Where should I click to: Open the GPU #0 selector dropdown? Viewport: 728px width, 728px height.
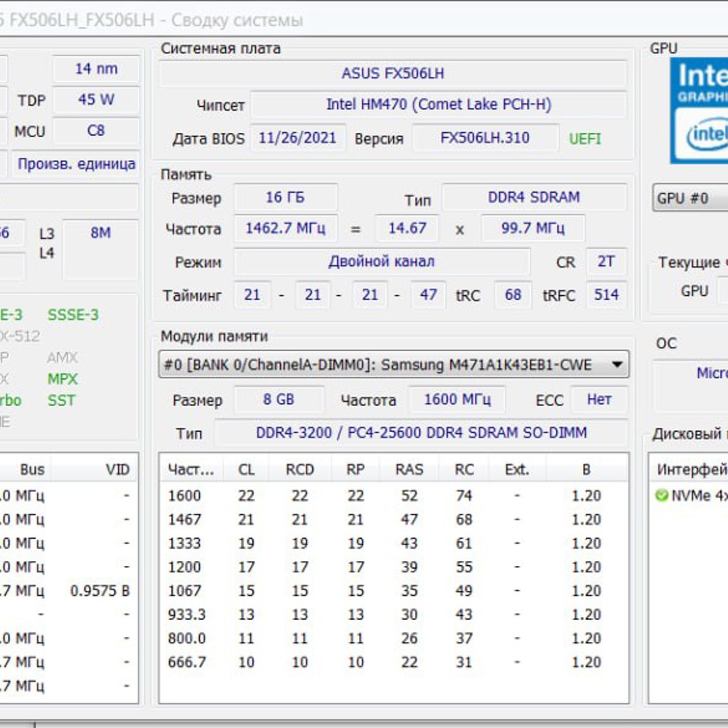coord(690,198)
